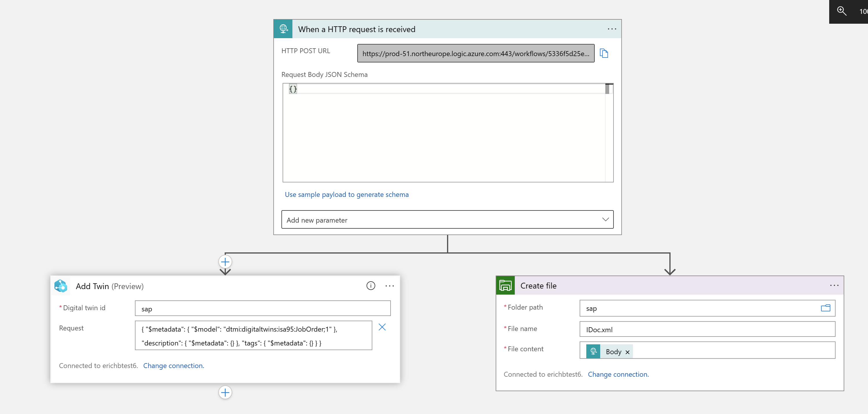Change connection for Add Twin

click(x=173, y=365)
